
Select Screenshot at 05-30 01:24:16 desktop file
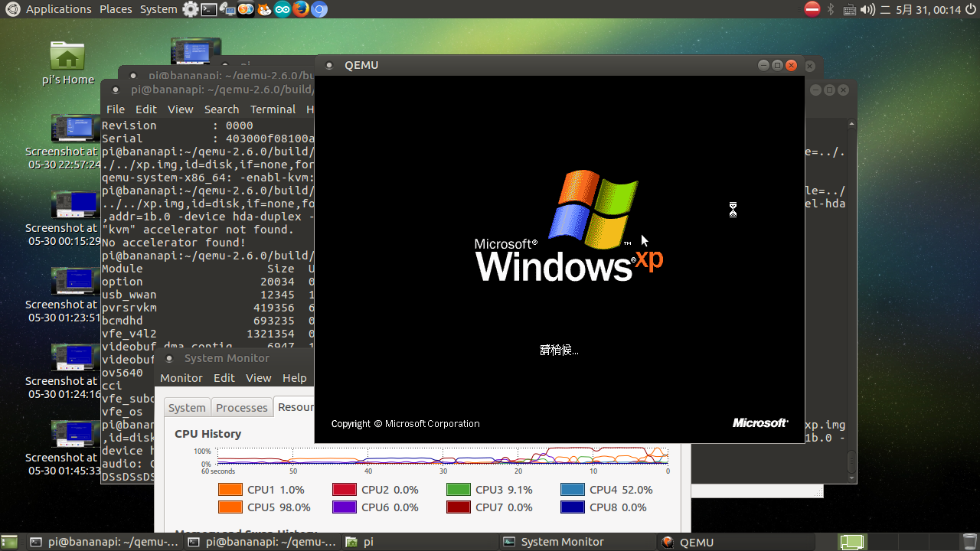tap(64, 372)
